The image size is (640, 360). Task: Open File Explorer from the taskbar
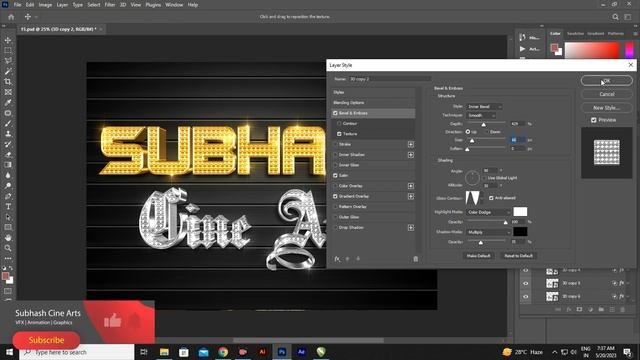164,352
